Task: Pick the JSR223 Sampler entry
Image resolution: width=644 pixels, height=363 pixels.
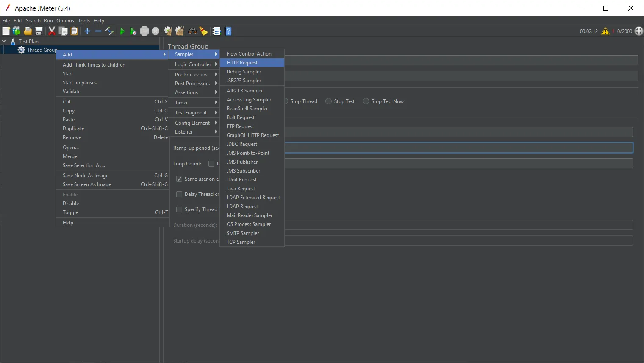Action: tap(252, 81)
